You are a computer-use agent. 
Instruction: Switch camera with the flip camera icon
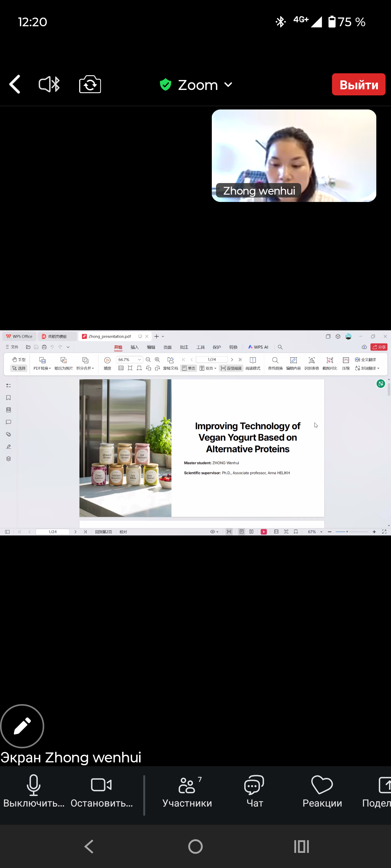(90, 84)
